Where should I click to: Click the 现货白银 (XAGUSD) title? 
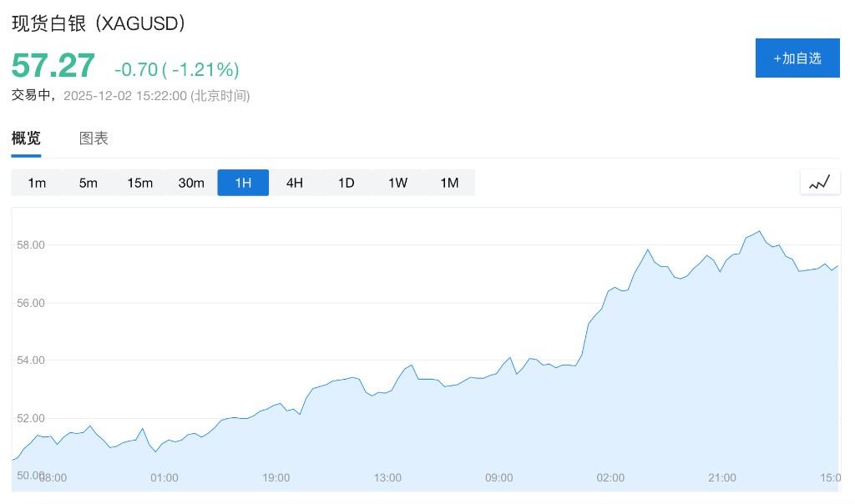pyautogui.click(x=99, y=23)
